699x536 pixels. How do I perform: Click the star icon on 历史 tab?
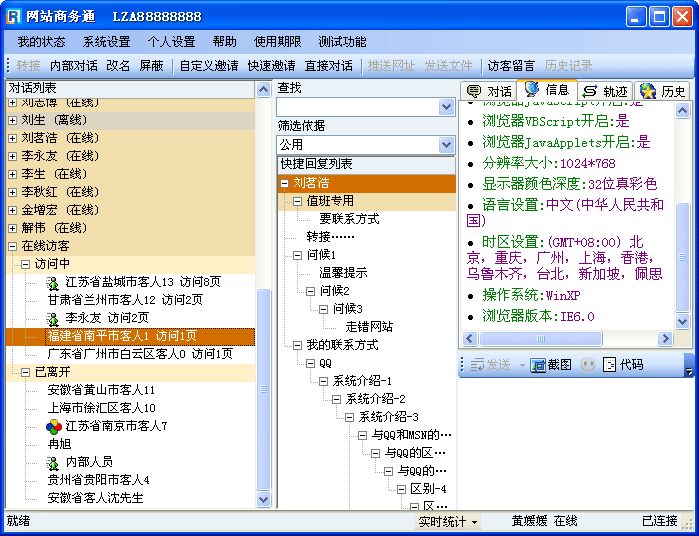point(648,91)
